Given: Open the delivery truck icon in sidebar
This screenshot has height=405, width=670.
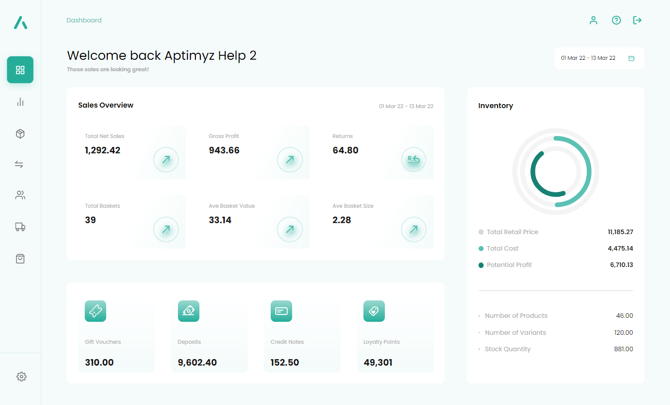Looking at the screenshot, I should pyautogui.click(x=20, y=227).
